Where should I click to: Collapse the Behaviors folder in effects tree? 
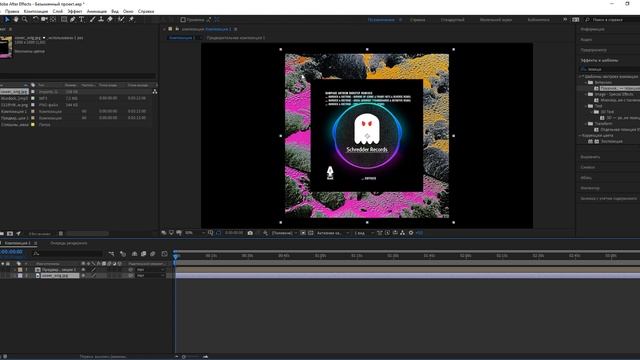586,82
